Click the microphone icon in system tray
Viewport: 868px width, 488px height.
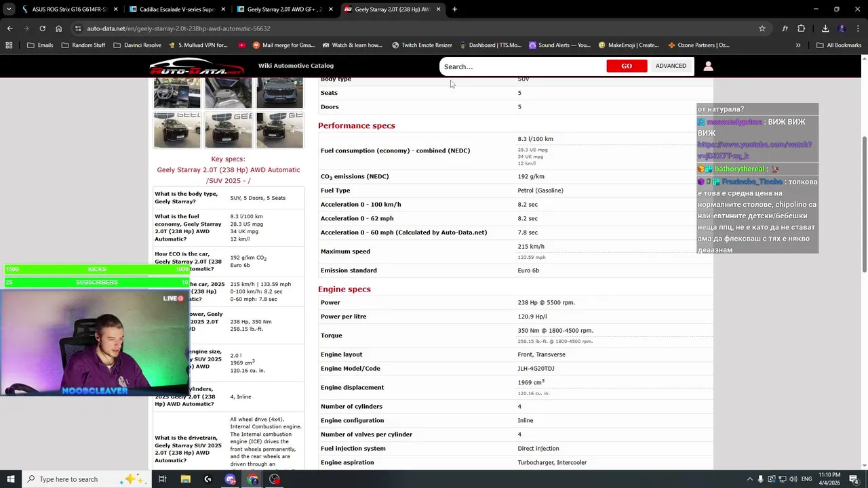760,479
